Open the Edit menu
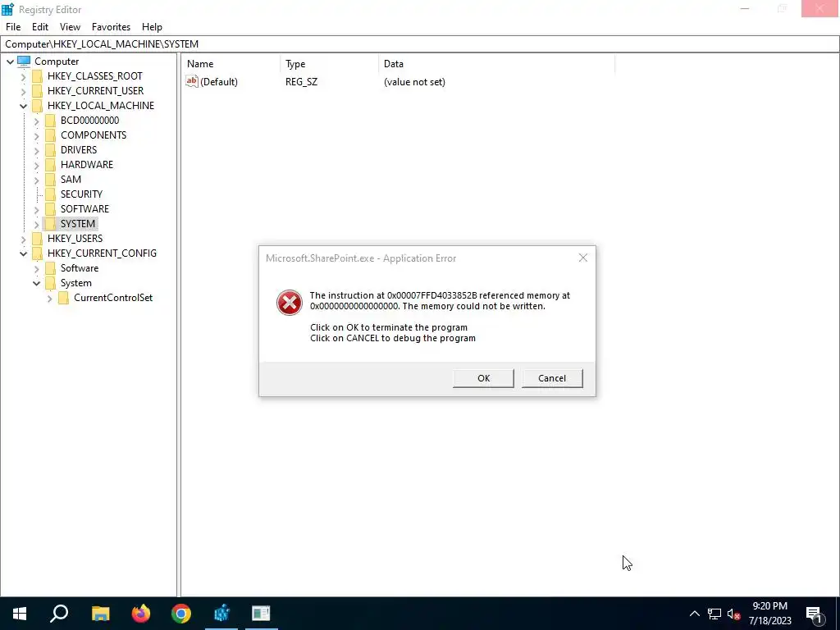 [40, 27]
